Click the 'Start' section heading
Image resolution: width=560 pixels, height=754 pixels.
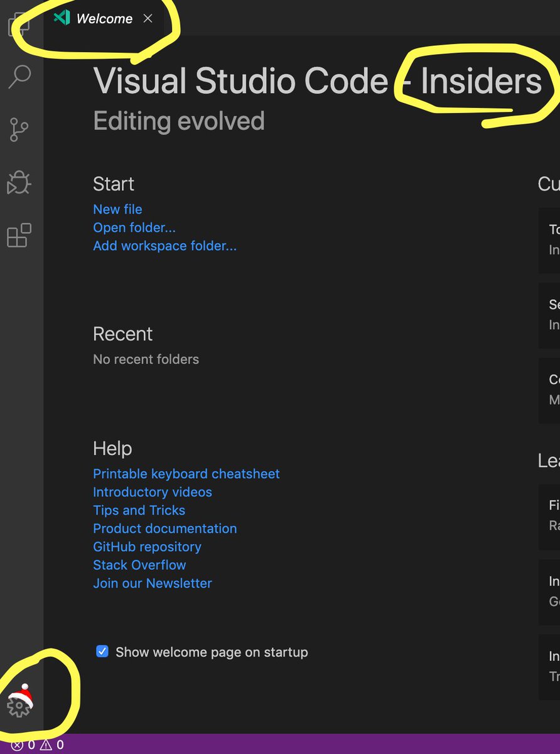[114, 183]
